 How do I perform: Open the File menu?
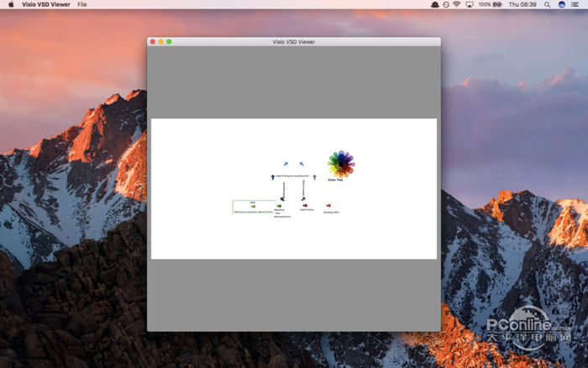click(x=81, y=4)
